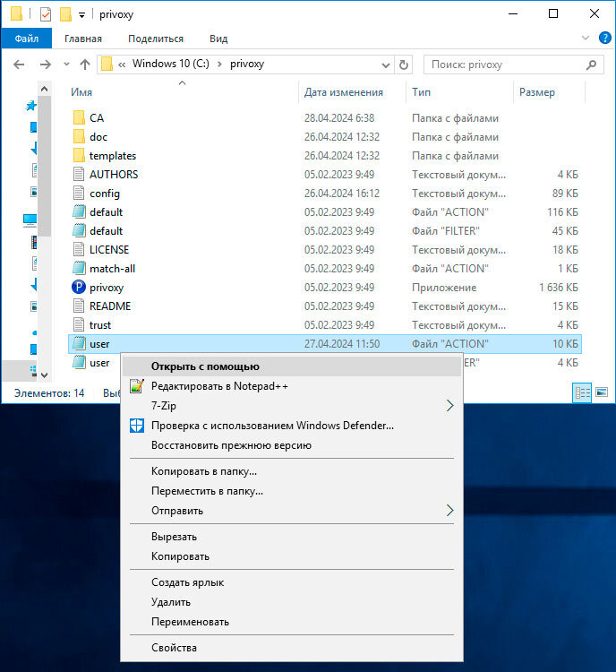Select the templates folder icon
The width and height of the screenshot is (616, 672).
(79, 156)
